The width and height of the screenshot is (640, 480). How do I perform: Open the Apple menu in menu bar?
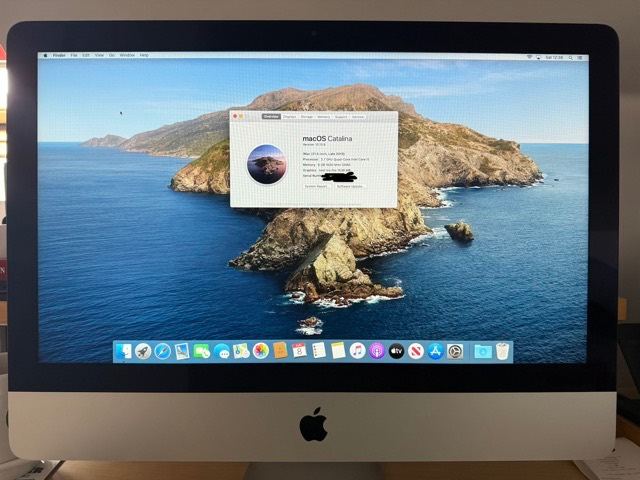(45, 56)
